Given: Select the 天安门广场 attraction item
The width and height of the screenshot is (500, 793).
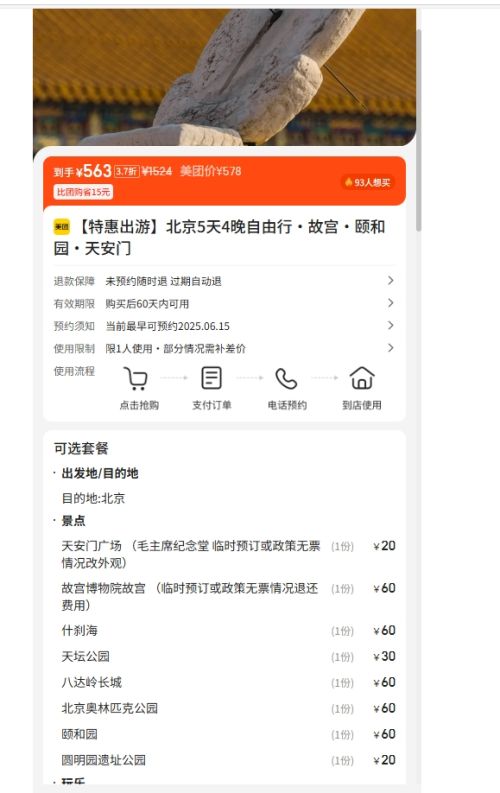Looking at the screenshot, I should 229,554.
